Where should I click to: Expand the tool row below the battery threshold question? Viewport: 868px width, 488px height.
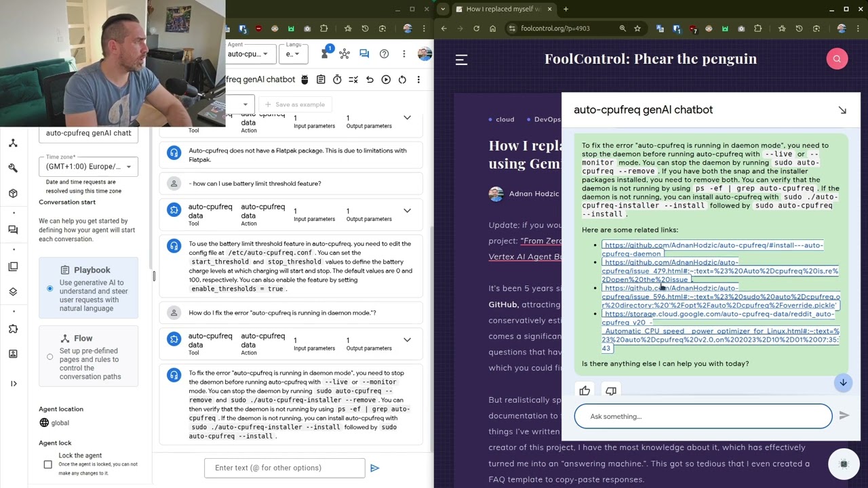coord(407,211)
